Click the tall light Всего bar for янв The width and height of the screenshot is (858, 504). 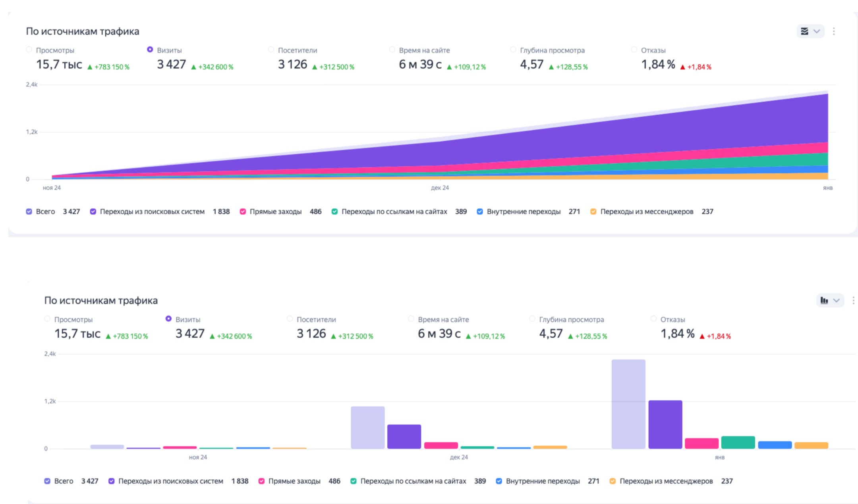point(628,404)
